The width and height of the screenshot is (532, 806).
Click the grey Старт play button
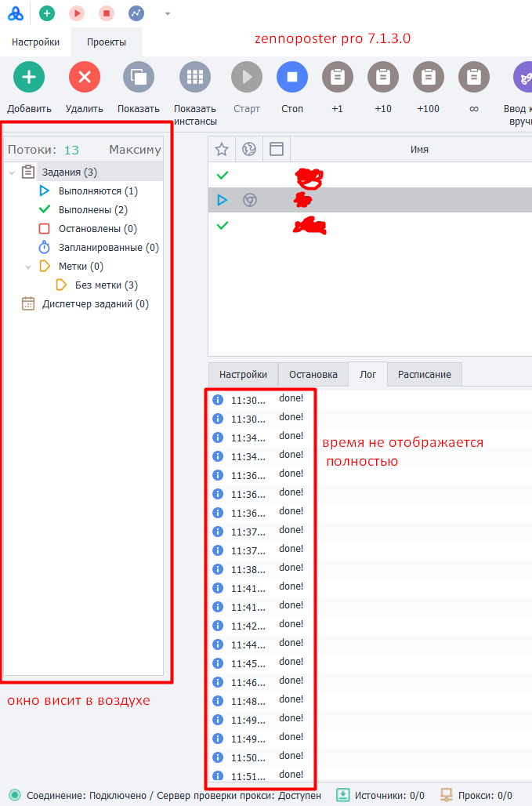coord(247,77)
